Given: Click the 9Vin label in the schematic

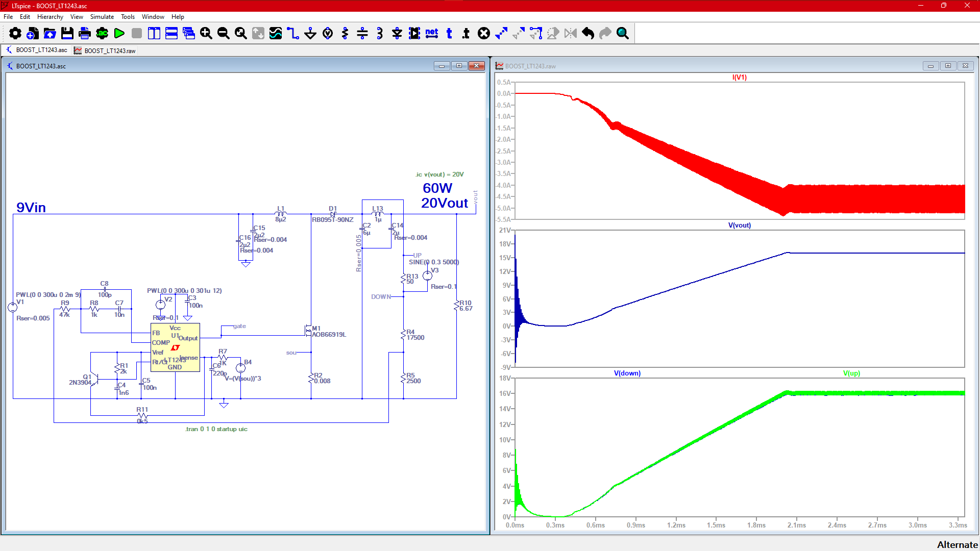Looking at the screenshot, I should (31, 208).
